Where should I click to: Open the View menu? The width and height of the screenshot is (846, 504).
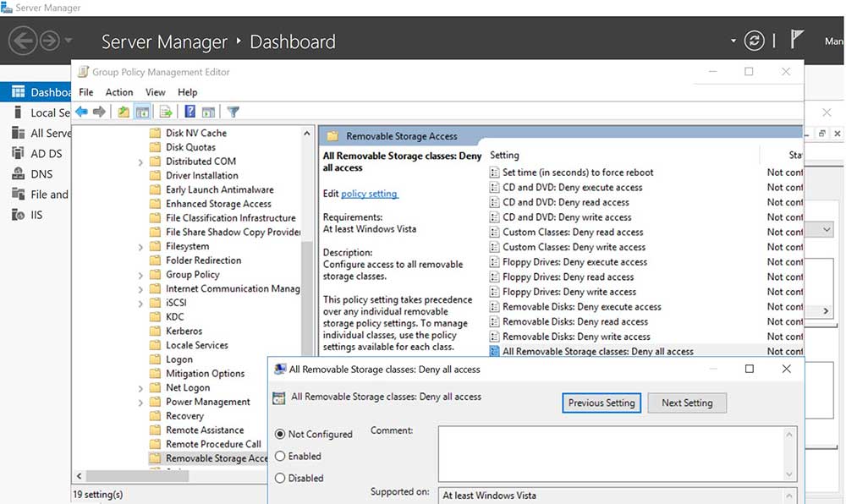tap(156, 92)
